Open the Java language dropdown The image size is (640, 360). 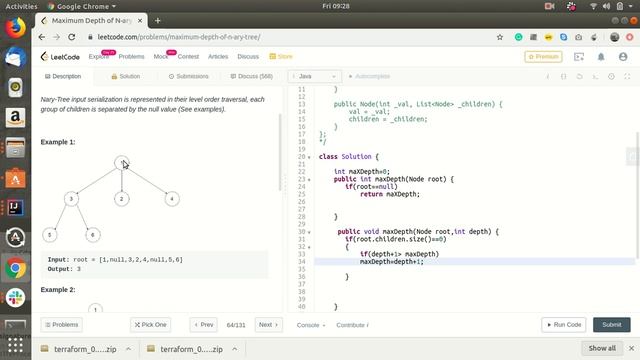pos(314,76)
